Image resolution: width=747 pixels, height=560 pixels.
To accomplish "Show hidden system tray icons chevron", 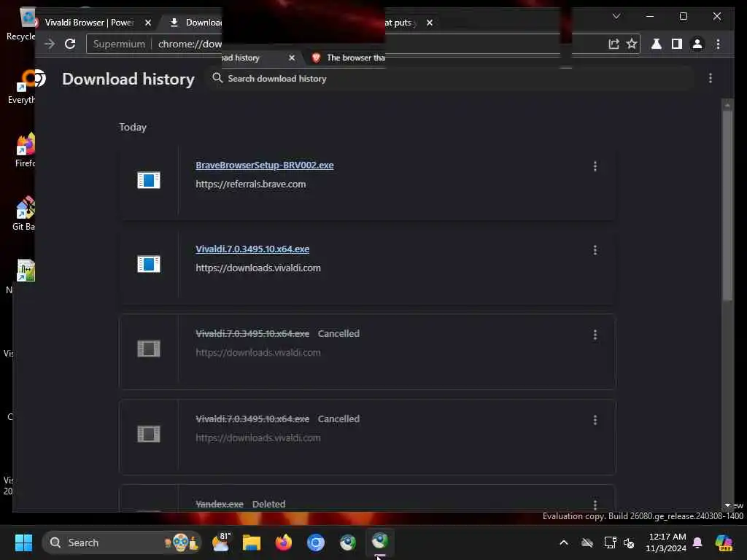I will point(564,542).
